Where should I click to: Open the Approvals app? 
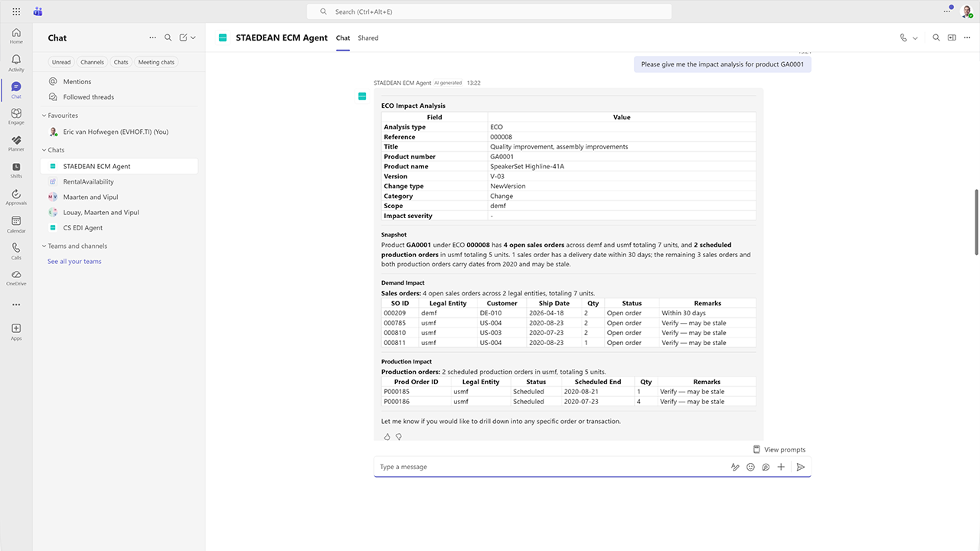coord(16,197)
